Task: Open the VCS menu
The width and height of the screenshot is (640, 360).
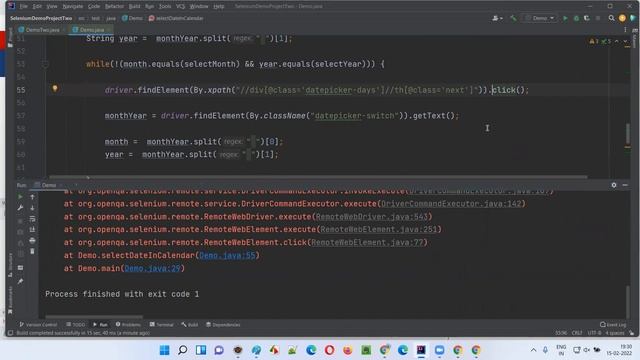Action: click(180, 7)
